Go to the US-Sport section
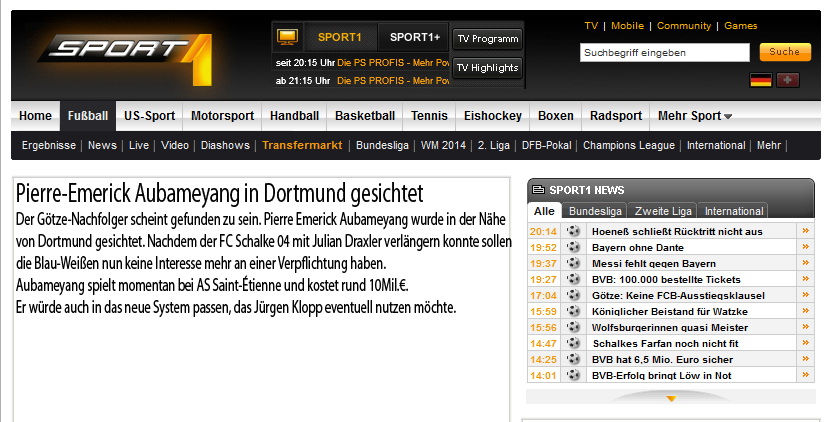 coord(149,116)
